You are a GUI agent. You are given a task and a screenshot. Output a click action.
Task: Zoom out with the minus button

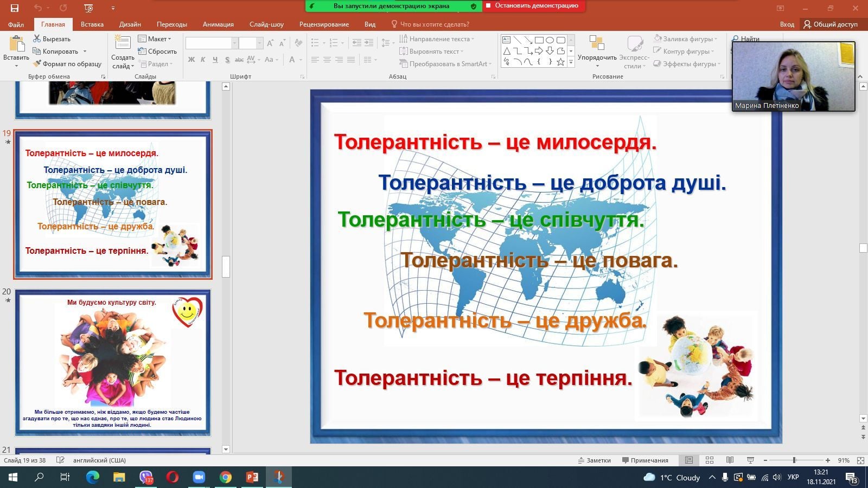click(765, 460)
